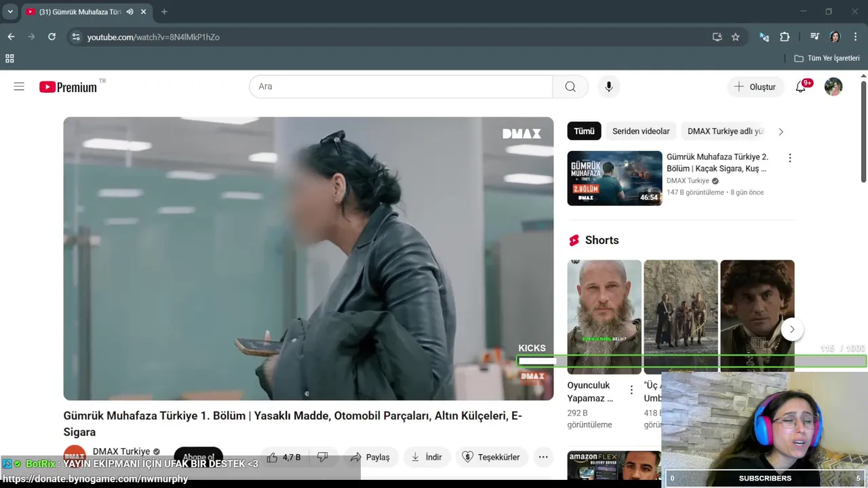Image resolution: width=868 pixels, height=488 pixels.
Task: Open the apps grid in bookmarks bar
Action: pyautogui.click(x=9, y=58)
